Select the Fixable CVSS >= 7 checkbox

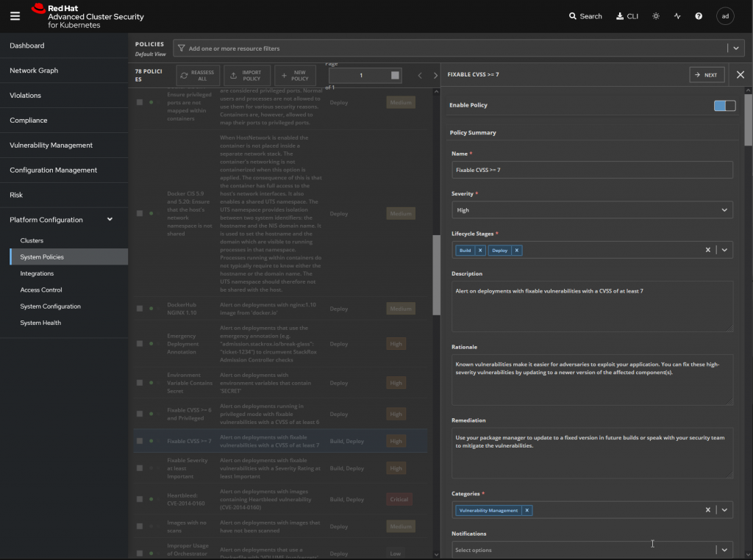click(139, 441)
